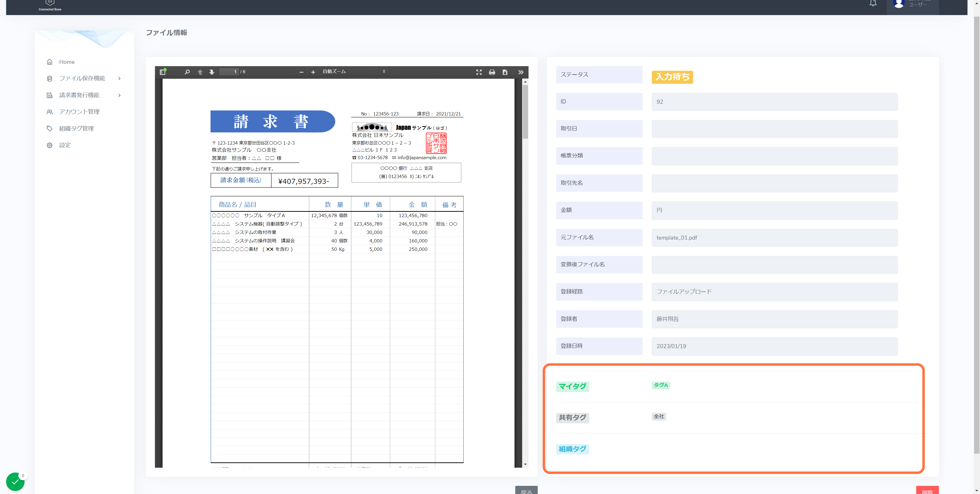This screenshot has width=980, height=494.
Task: Click the 金額 input field
Action: (774, 210)
